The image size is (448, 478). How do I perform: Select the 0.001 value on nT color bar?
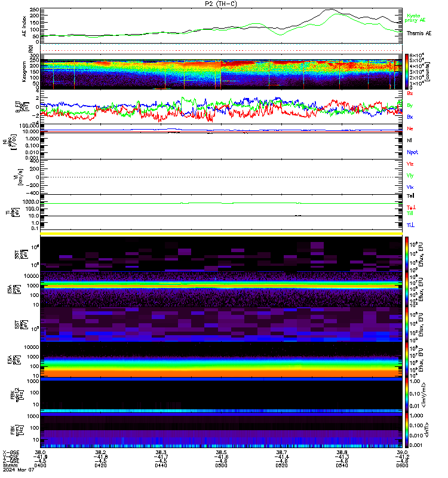(x=416, y=445)
